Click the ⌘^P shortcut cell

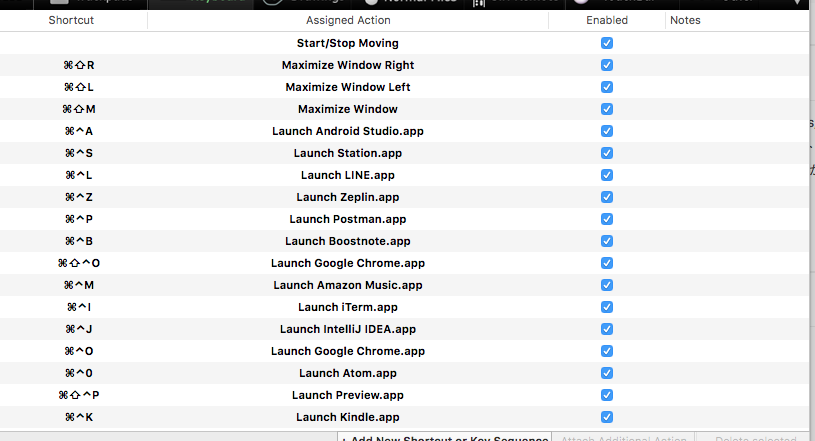(x=79, y=219)
